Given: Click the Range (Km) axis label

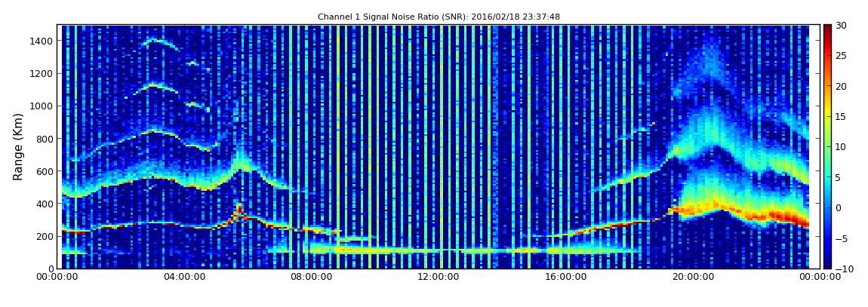Looking at the screenshot, I should click(18, 146).
